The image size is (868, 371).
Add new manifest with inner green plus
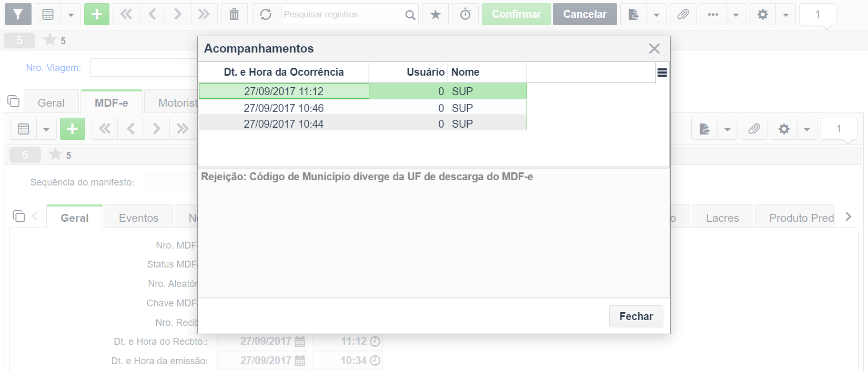click(x=73, y=129)
